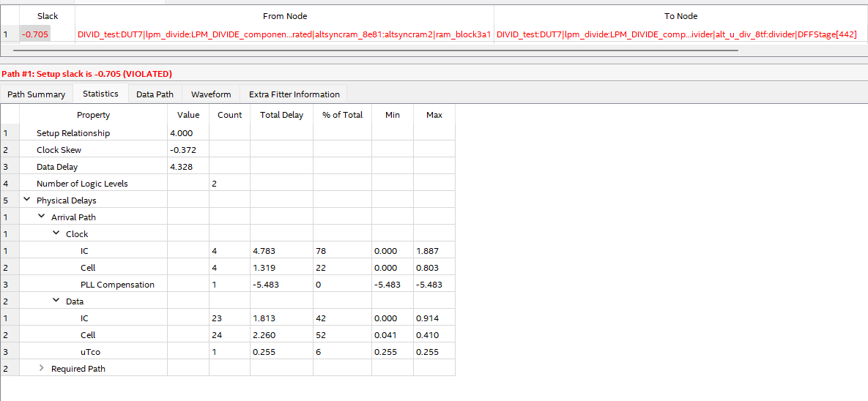Open the Waveform tab
The width and height of the screenshot is (868, 401).
(211, 94)
